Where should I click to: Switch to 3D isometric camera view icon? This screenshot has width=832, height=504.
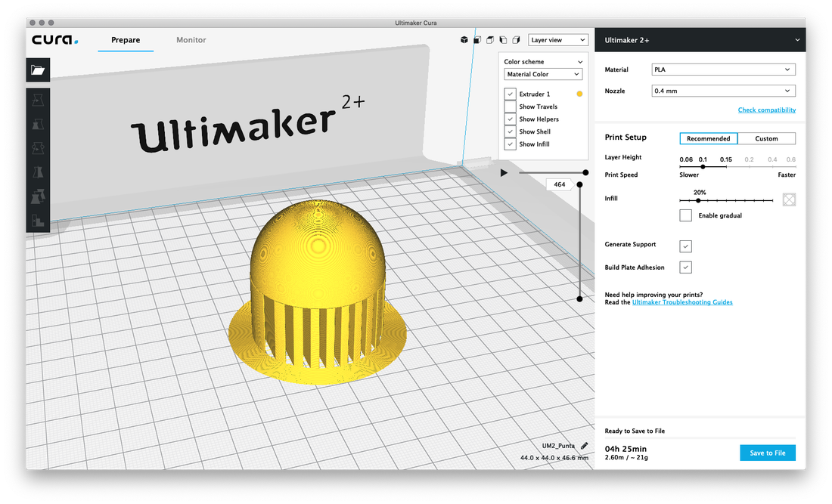pyautogui.click(x=464, y=40)
